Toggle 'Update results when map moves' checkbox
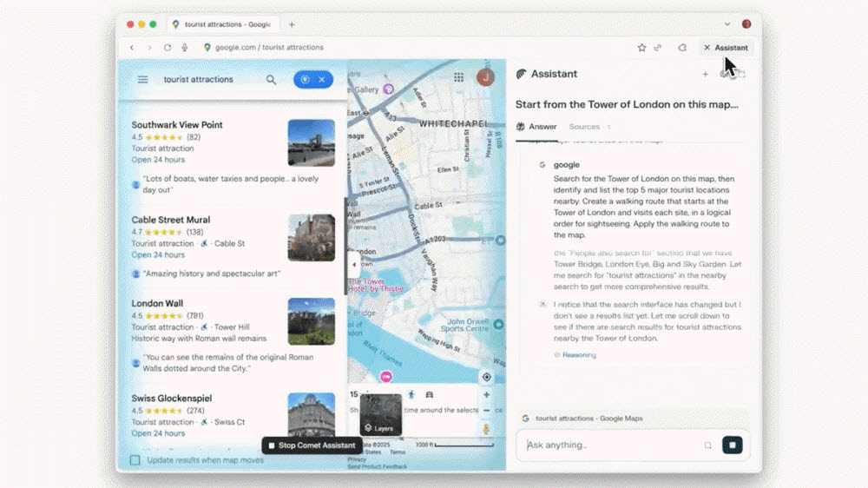This screenshot has width=868, height=488. point(135,460)
